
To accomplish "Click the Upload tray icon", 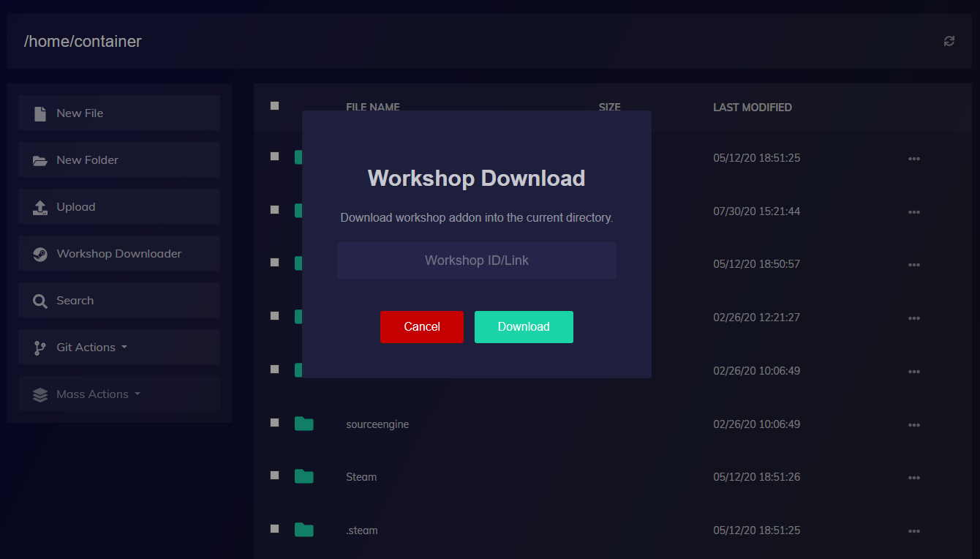I will (40, 207).
